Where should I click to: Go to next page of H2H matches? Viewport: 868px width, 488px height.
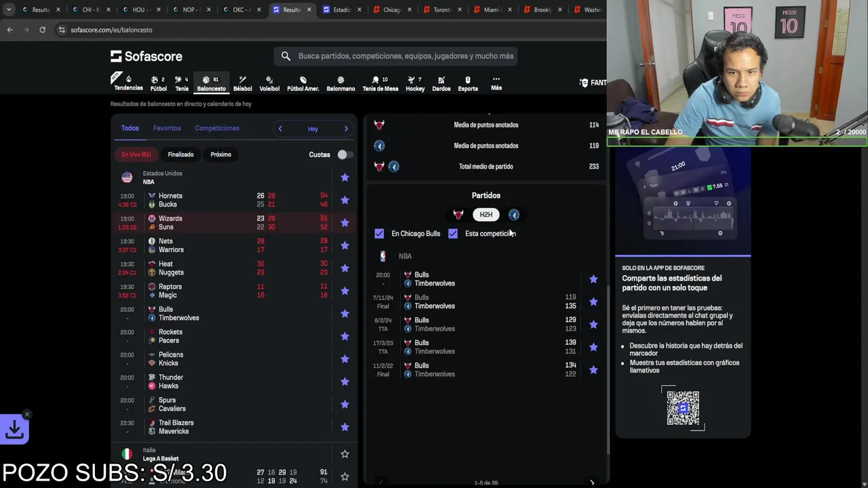point(592,483)
